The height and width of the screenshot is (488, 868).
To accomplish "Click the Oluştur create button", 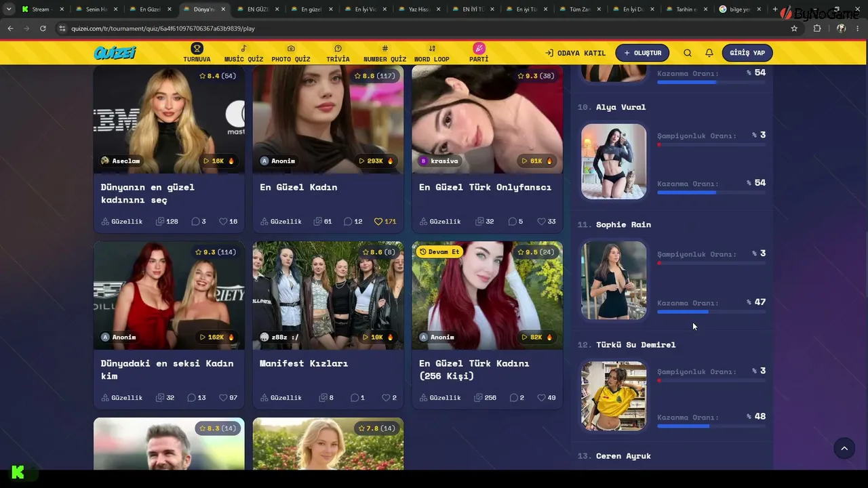I will coord(642,53).
